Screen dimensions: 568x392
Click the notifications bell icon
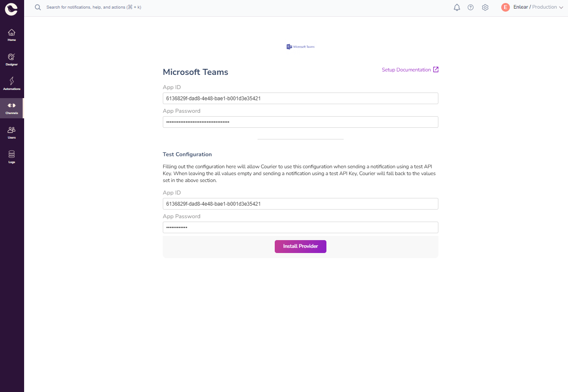(457, 7)
